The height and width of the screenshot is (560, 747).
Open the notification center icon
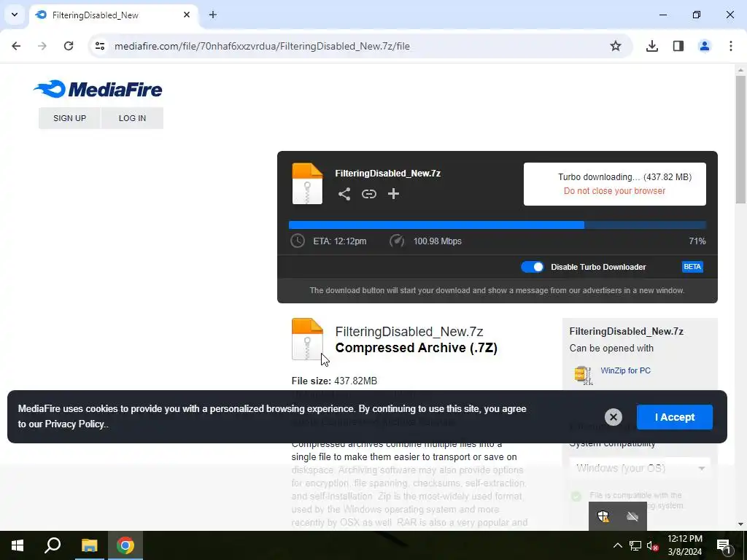pyautogui.click(x=724, y=545)
